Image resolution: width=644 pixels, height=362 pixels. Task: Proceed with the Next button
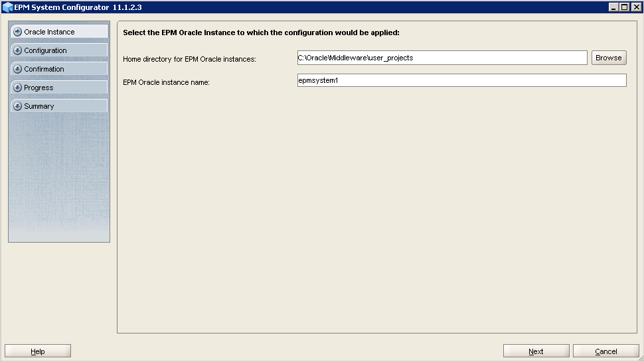[536, 351]
